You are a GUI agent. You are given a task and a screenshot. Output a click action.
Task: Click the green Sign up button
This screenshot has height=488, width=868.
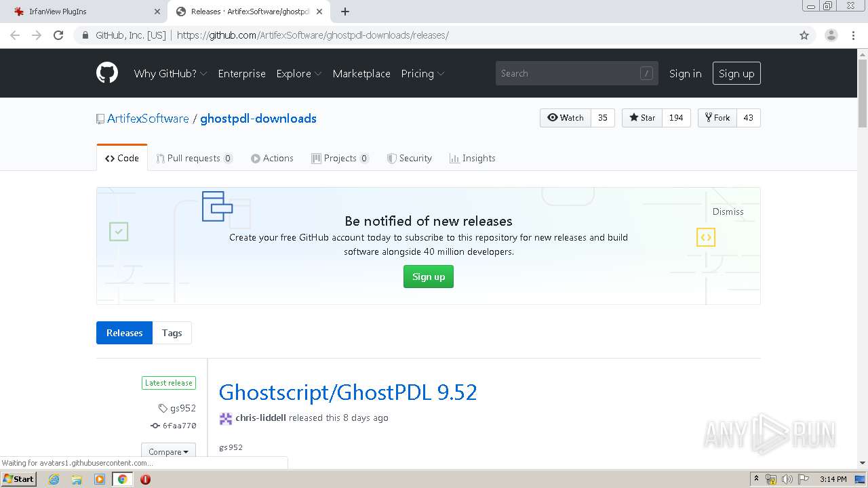point(429,277)
